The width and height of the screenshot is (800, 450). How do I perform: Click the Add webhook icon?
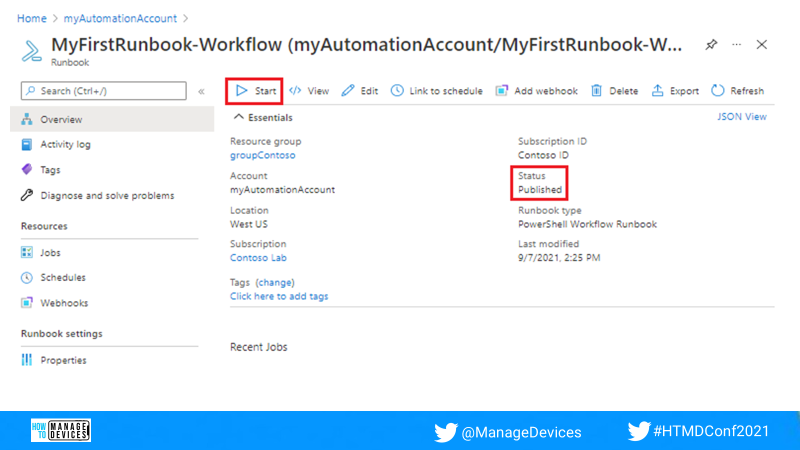(x=502, y=91)
